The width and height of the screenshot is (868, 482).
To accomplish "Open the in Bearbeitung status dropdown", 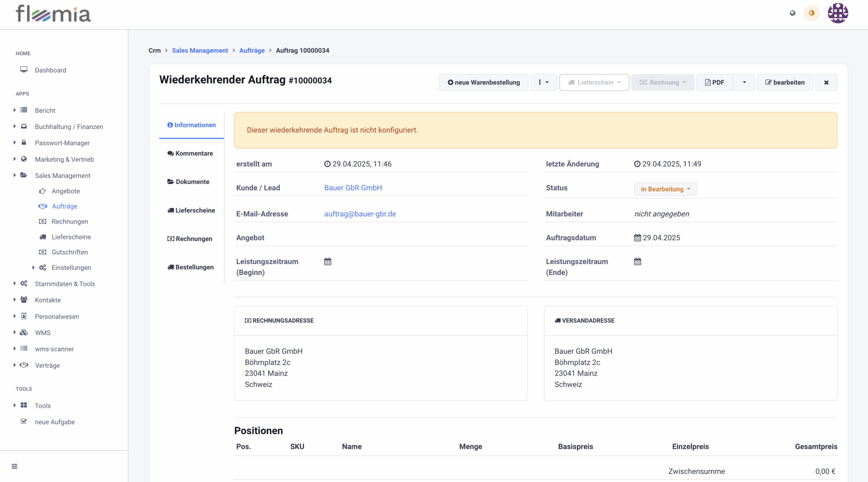I will pyautogui.click(x=665, y=189).
